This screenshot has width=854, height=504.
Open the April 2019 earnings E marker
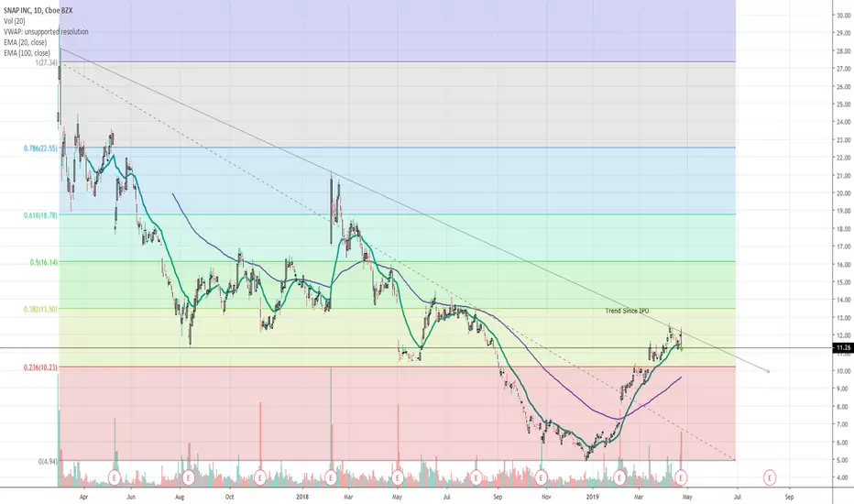[681, 477]
